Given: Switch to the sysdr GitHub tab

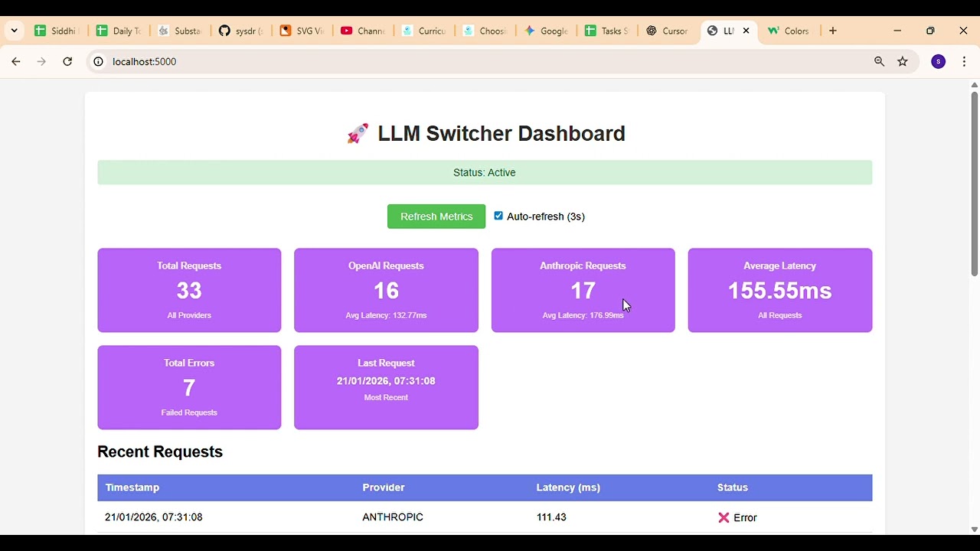Looking at the screenshot, I should 241,31.
